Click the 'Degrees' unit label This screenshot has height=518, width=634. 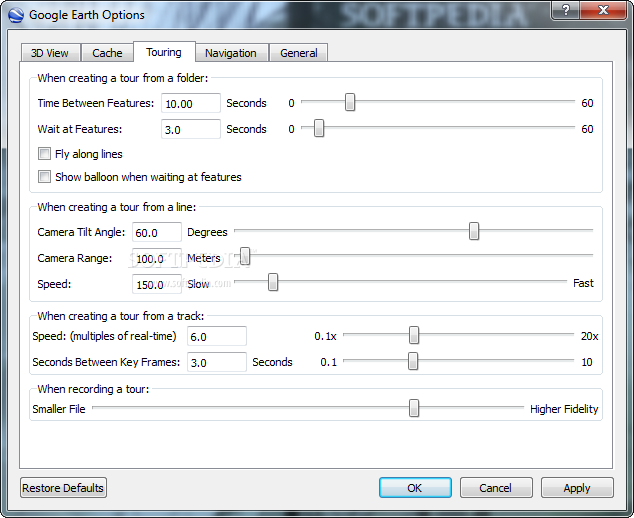click(x=207, y=232)
